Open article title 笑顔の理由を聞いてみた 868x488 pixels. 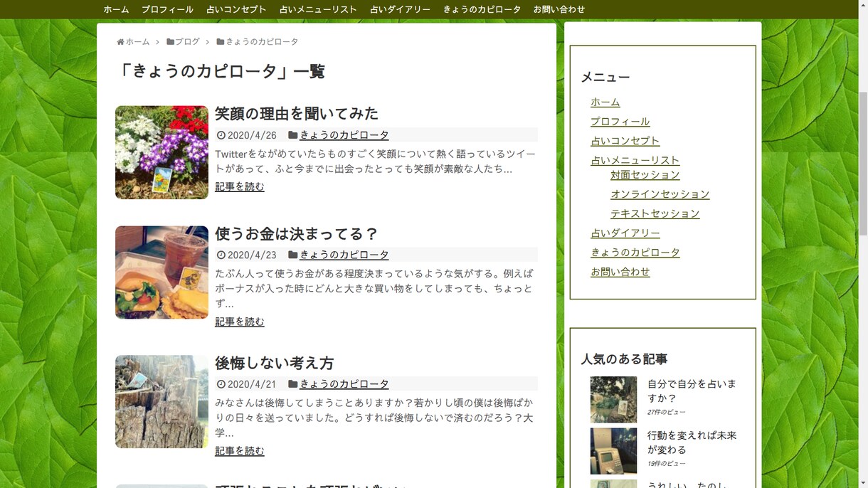pyautogui.click(x=297, y=114)
